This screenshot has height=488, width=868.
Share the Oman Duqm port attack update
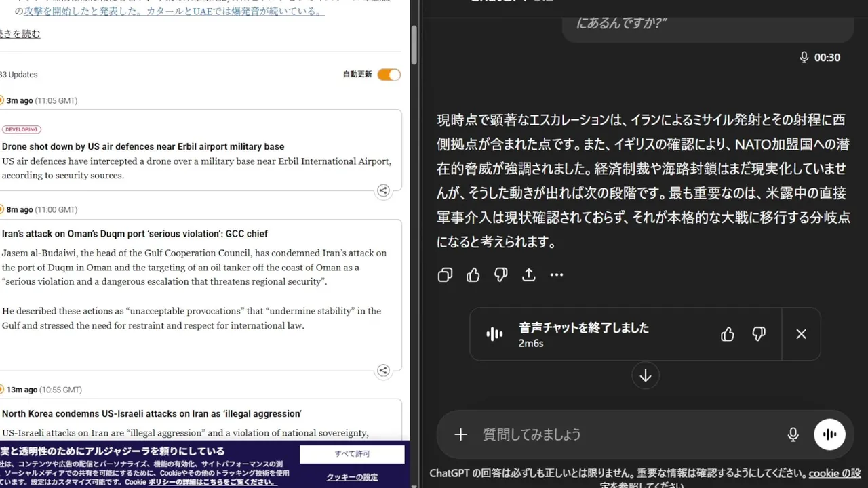coord(383,370)
